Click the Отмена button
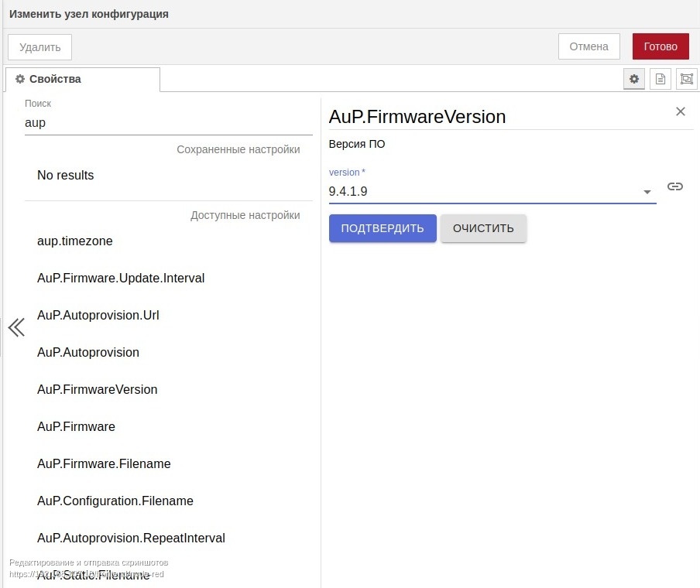This screenshot has width=700, height=588. [x=588, y=46]
